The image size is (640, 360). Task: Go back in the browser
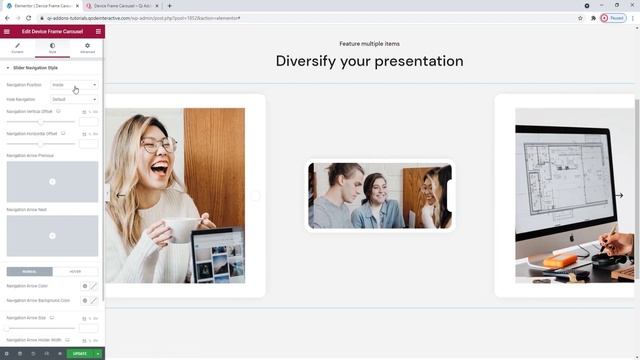coord(7,18)
